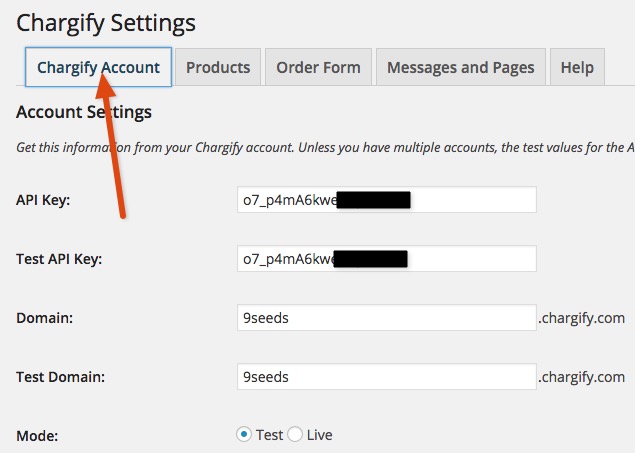Focus the Domain input field
Screen dimensions: 635x453
[387, 318]
